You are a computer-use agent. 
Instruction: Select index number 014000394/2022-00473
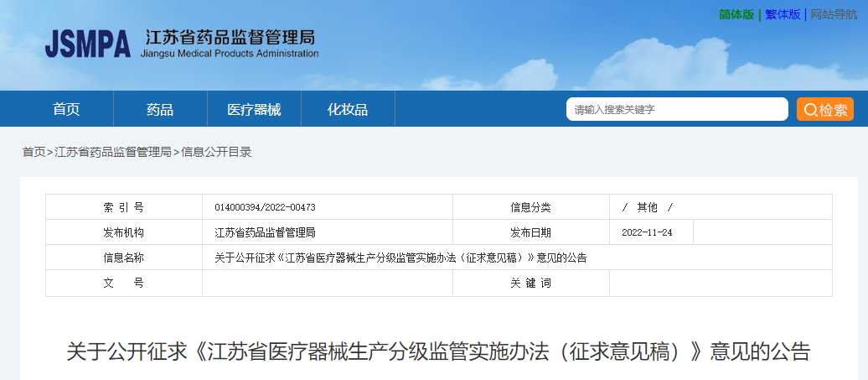point(265,208)
